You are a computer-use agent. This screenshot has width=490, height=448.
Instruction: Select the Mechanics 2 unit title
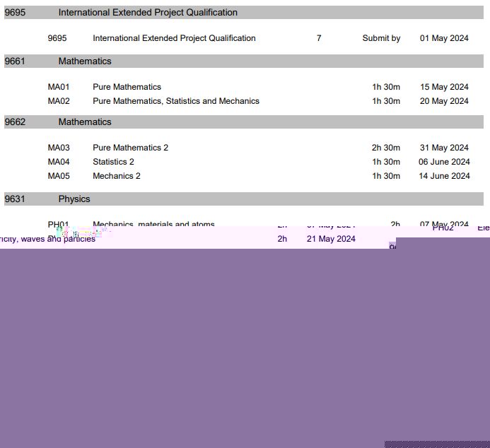point(116,176)
